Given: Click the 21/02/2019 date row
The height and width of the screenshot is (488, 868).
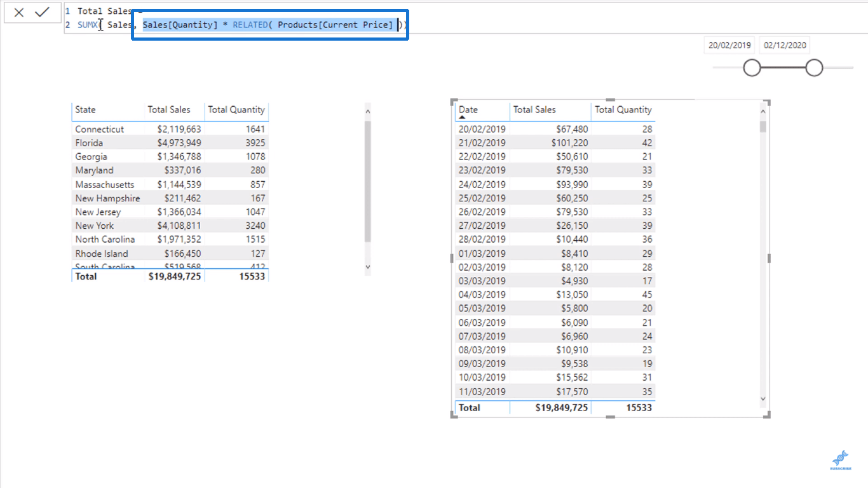Looking at the screenshot, I should tap(555, 143).
